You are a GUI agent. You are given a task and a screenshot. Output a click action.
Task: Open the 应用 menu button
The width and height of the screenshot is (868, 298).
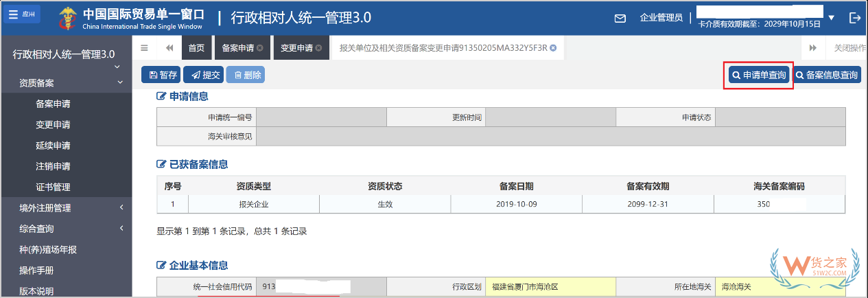coord(22,14)
